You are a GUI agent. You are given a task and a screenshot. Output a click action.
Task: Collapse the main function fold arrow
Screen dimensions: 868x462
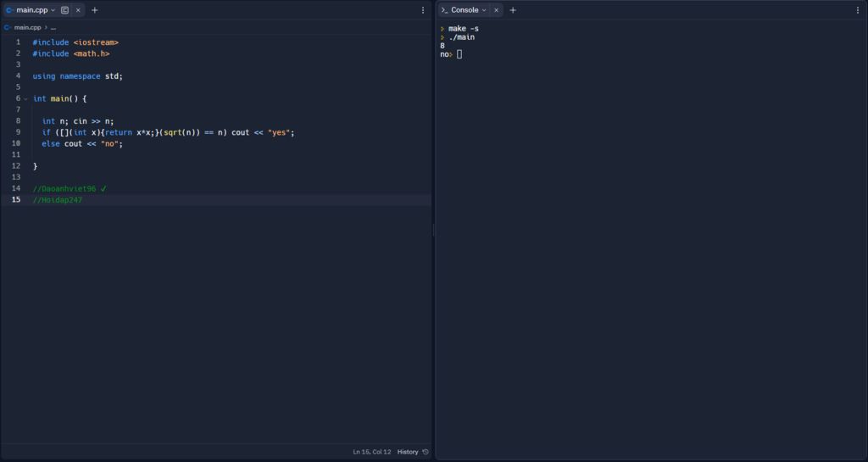(25, 98)
